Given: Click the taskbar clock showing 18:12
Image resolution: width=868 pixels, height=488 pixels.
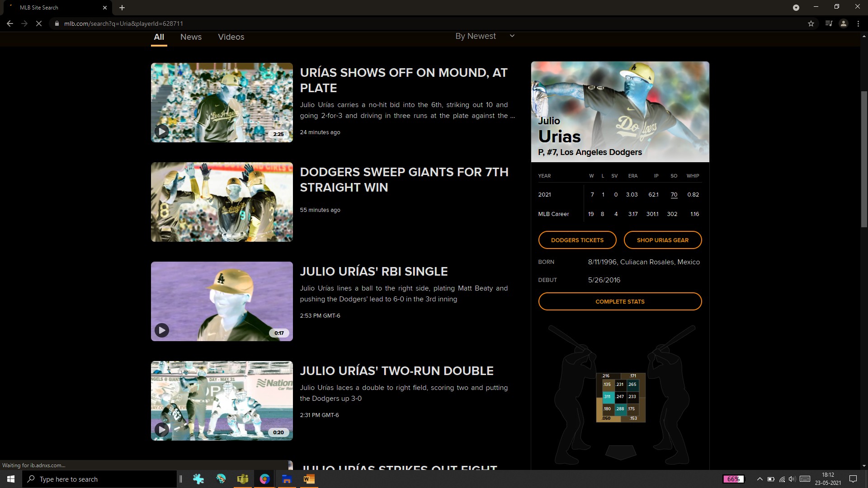Looking at the screenshot, I should tap(828, 479).
